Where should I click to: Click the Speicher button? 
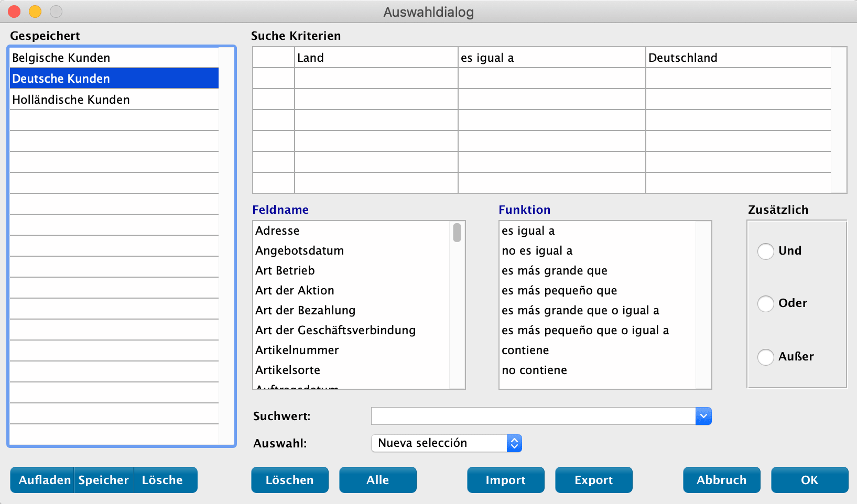tap(104, 480)
